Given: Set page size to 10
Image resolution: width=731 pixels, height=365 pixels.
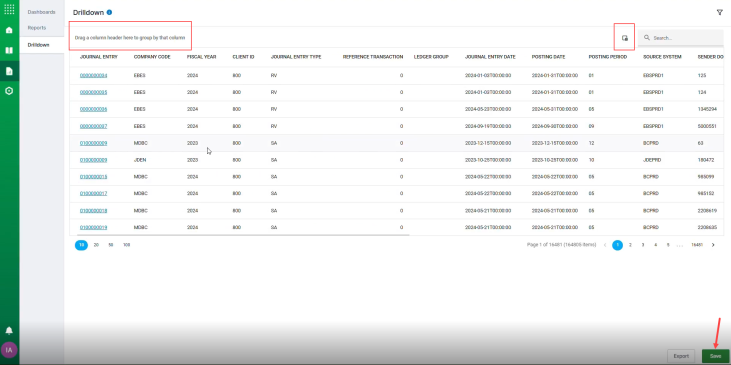Looking at the screenshot, I should click(81, 245).
